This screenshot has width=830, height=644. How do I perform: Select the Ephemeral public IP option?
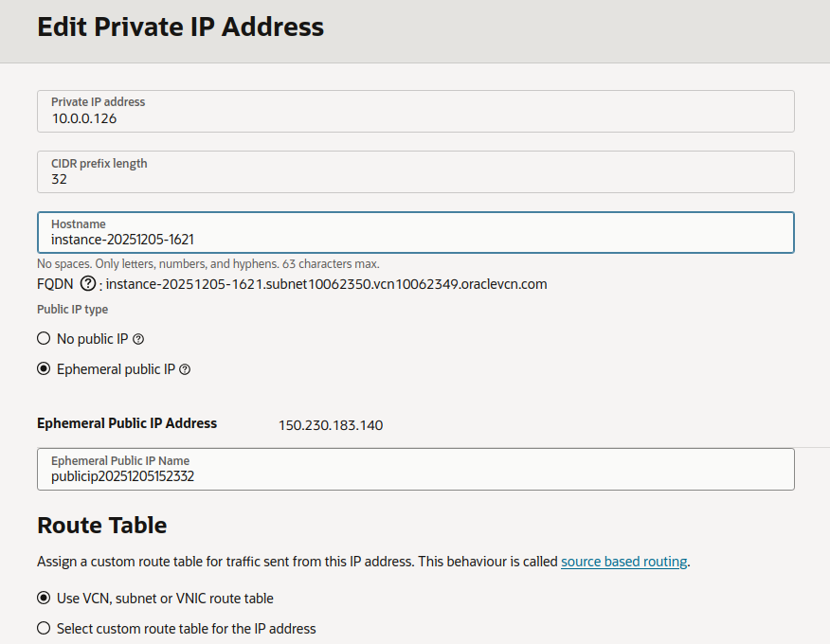click(43, 368)
